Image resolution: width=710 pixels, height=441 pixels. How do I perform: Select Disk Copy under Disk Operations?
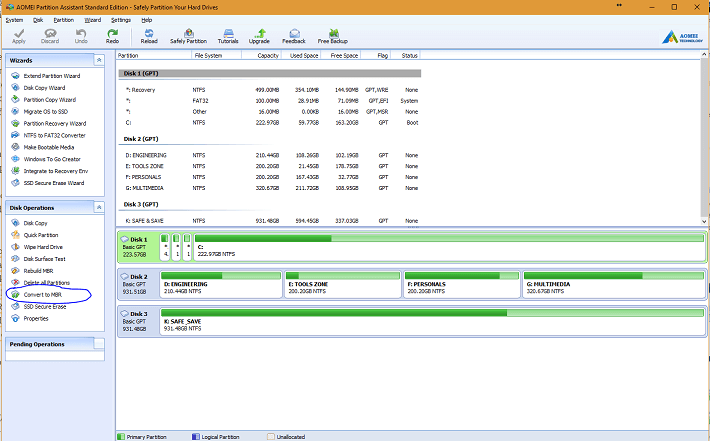pos(35,223)
